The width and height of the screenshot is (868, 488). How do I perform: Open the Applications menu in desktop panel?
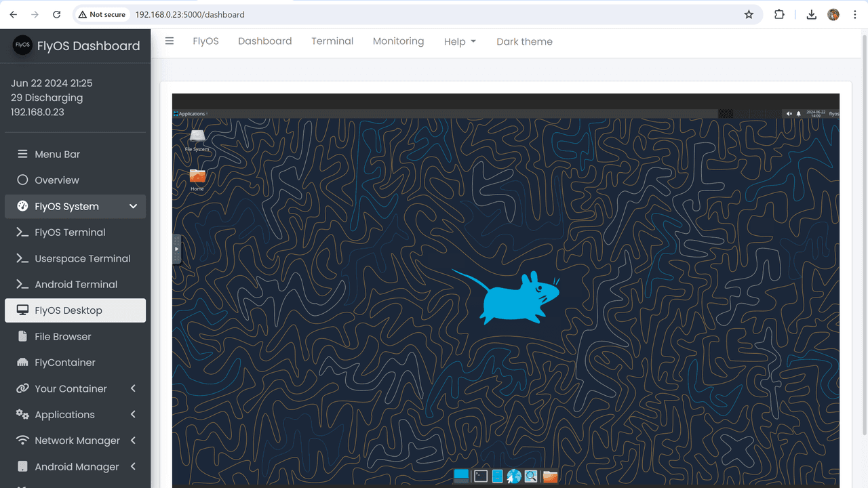pyautogui.click(x=190, y=114)
